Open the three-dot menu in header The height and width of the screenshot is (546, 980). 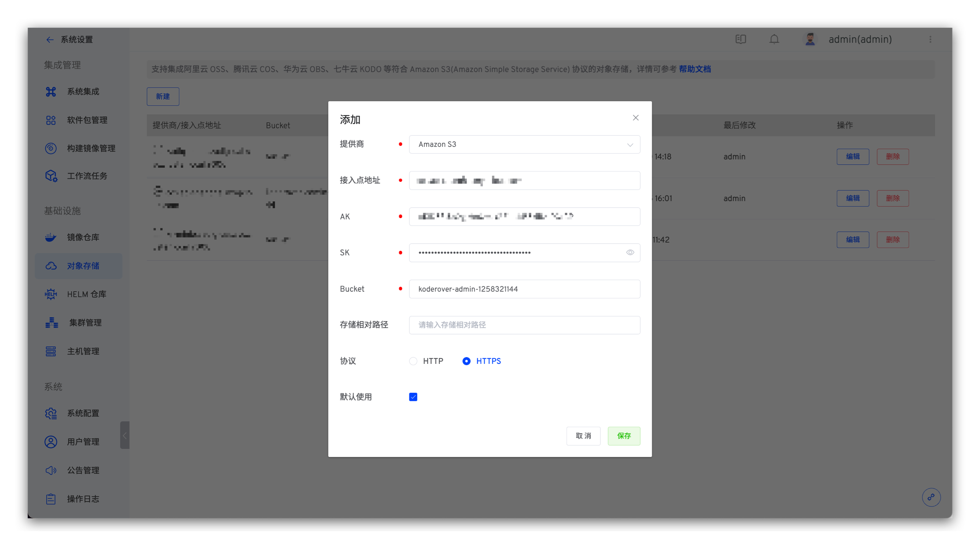(x=930, y=39)
